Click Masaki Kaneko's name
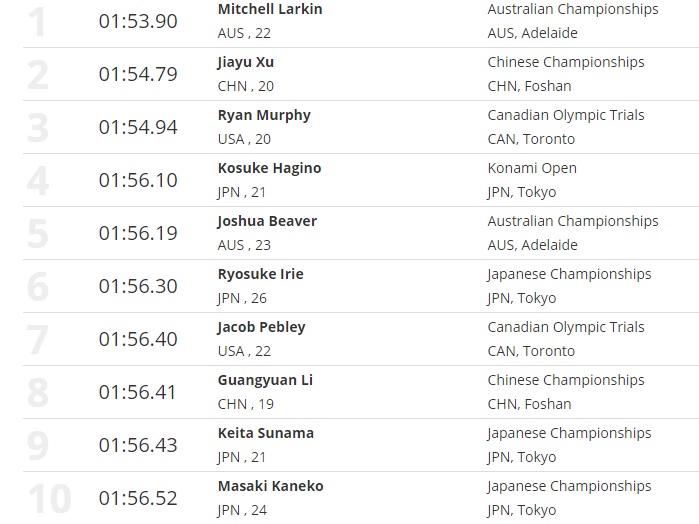 point(270,486)
